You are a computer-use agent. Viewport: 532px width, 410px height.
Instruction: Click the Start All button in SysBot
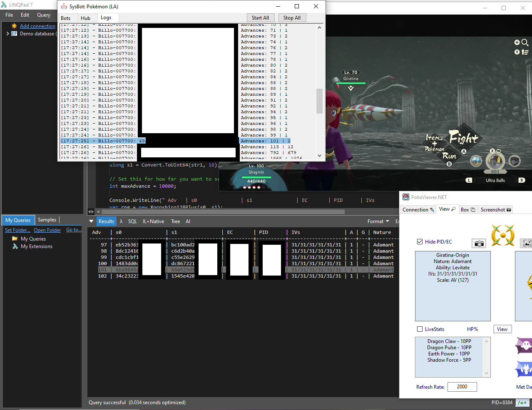pos(260,17)
